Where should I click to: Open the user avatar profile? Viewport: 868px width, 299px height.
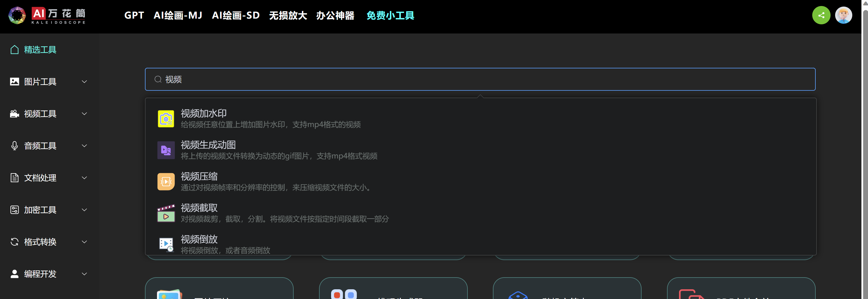click(843, 15)
